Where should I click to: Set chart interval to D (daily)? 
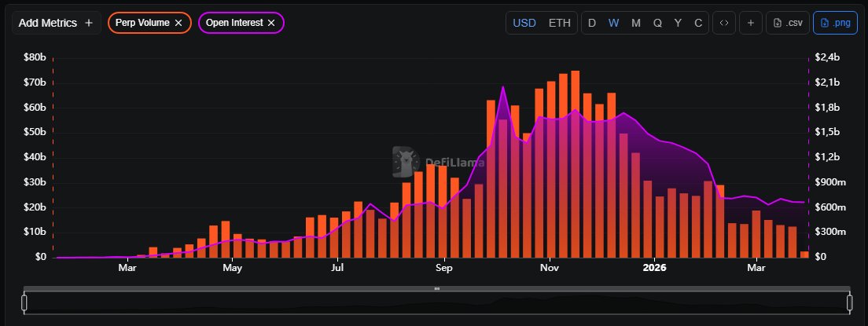[x=592, y=23]
